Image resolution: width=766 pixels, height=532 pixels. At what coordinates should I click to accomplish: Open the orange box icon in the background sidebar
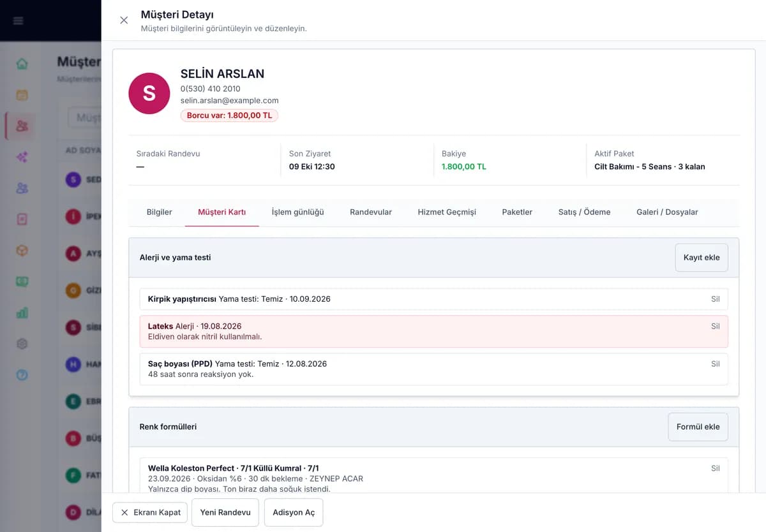pos(22,251)
